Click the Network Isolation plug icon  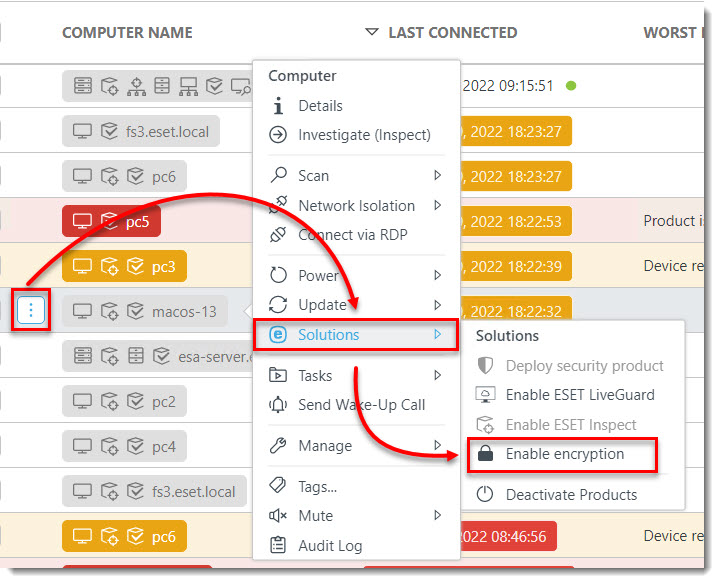point(278,205)
